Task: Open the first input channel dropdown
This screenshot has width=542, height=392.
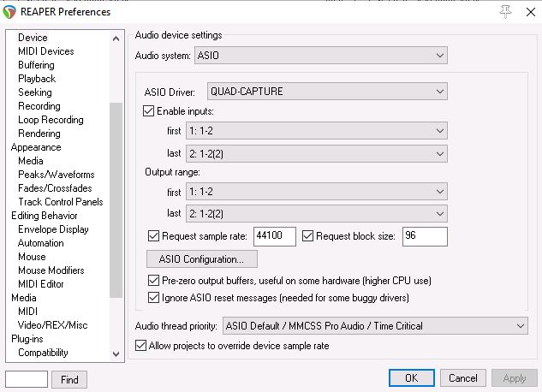Action: (x=317, y=131)
